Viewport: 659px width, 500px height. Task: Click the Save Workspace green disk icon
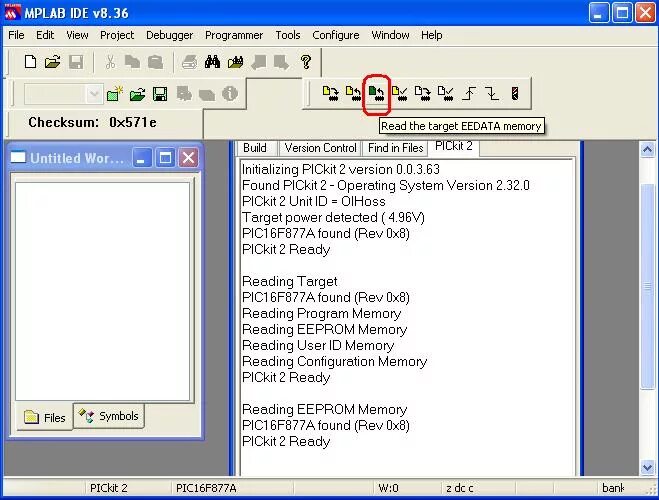point(160,94)
